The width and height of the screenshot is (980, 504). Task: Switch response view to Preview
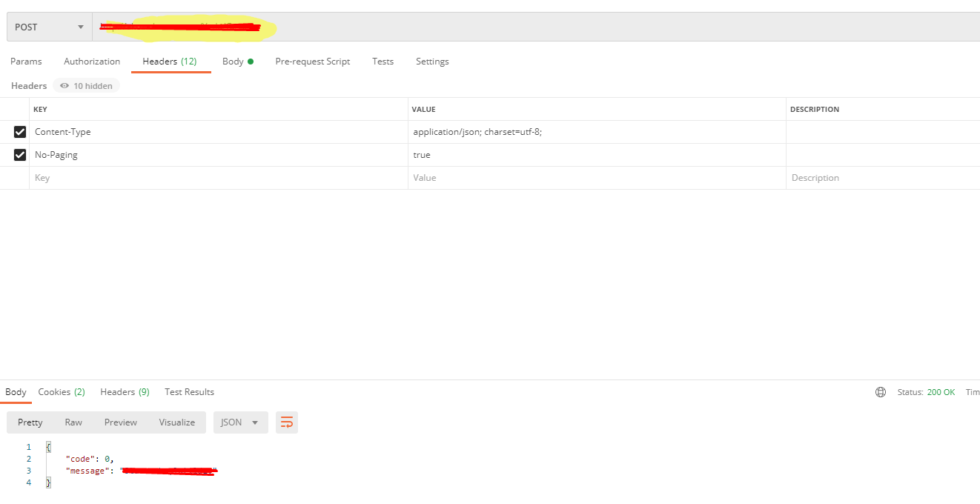coord(120,422)
